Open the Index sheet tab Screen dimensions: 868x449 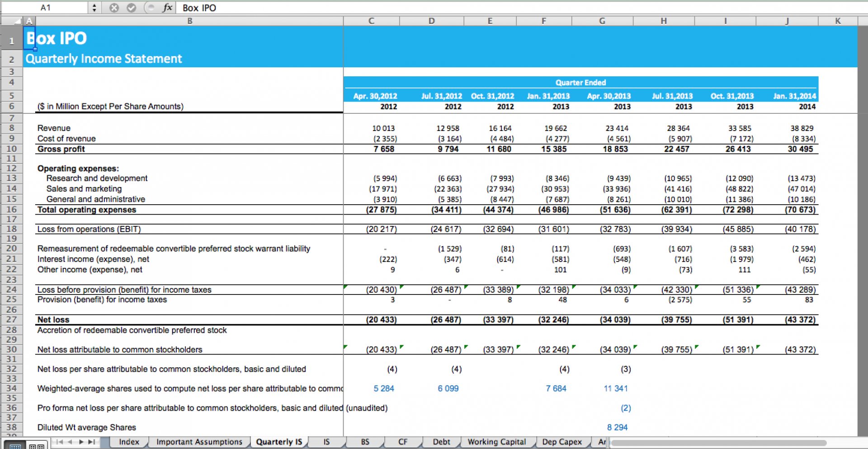(x=129, y=442)
